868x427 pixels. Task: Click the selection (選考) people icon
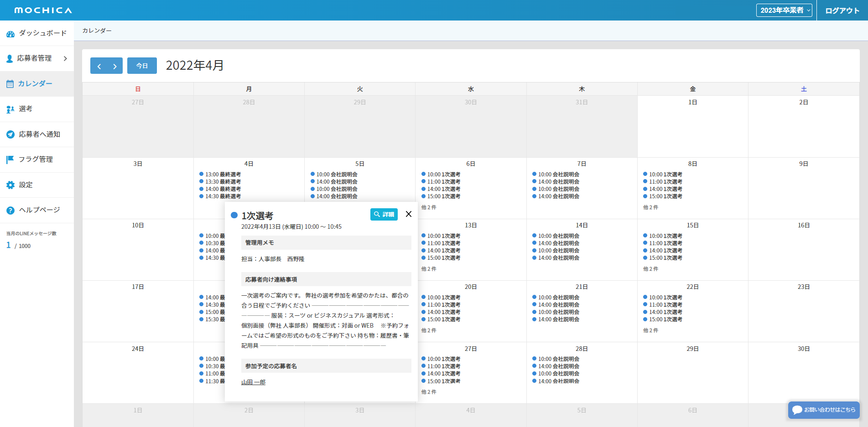pyautogui.click(x=10, y=109)
